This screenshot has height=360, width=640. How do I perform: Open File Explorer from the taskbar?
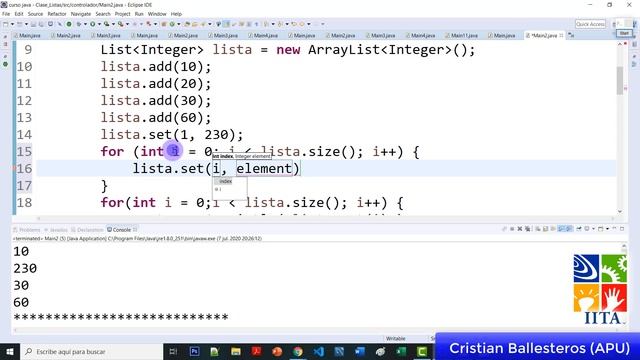(x=236, y=351)
